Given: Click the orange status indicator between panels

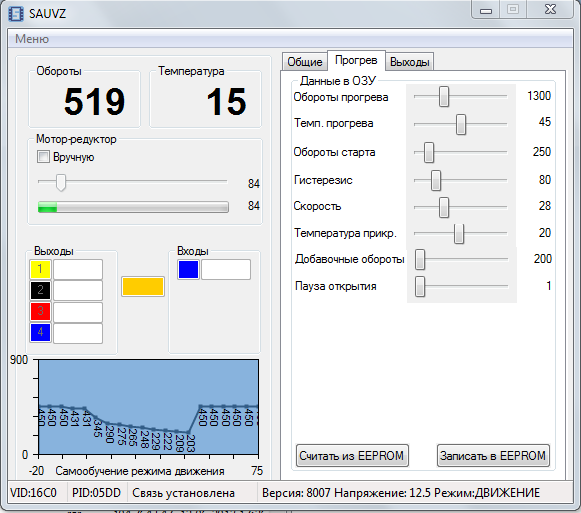Looking at the screenshot, I should click(x=143, y=287).
